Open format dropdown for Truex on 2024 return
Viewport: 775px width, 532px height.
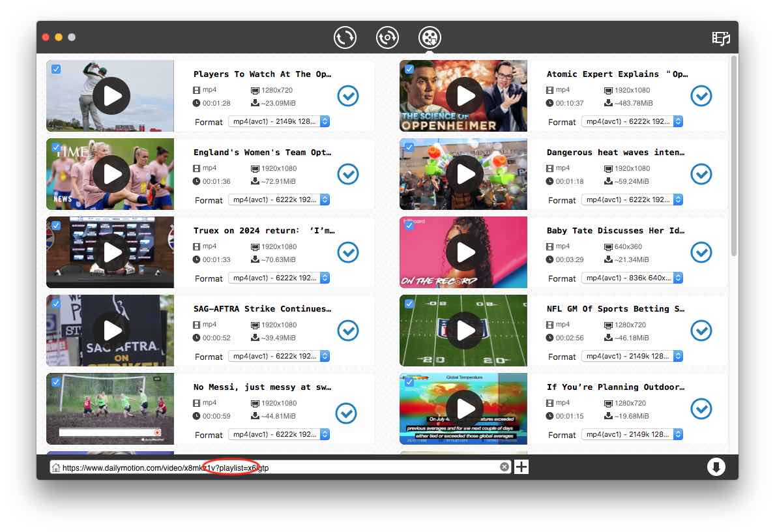click(x=279, y=278)
